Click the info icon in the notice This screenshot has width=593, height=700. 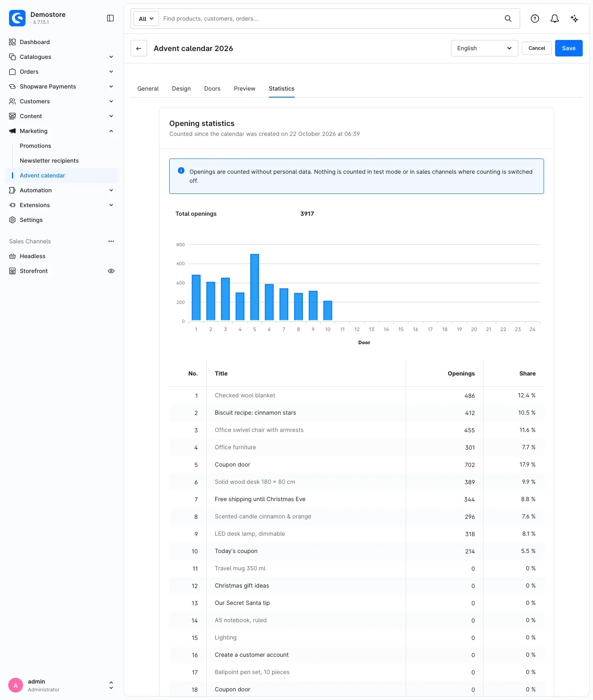point(181,170)
